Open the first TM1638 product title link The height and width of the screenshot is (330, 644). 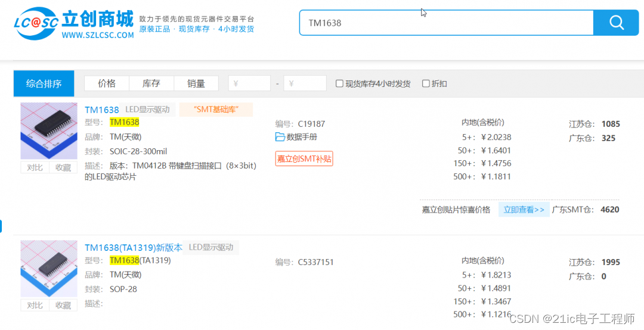[x=102, y=110]
